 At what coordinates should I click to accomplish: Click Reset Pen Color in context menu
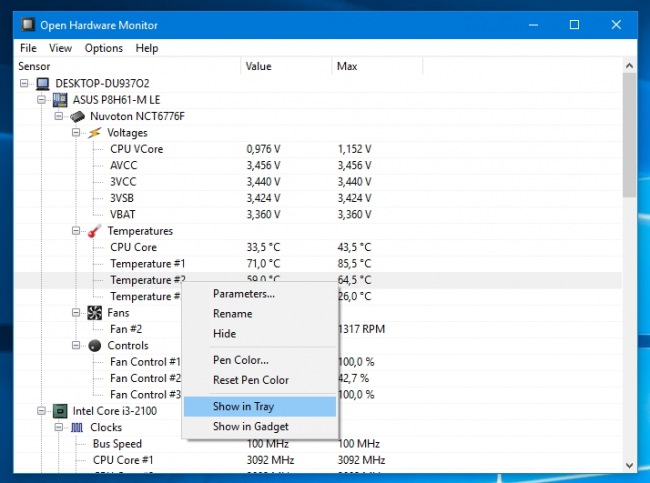point(260,380)
